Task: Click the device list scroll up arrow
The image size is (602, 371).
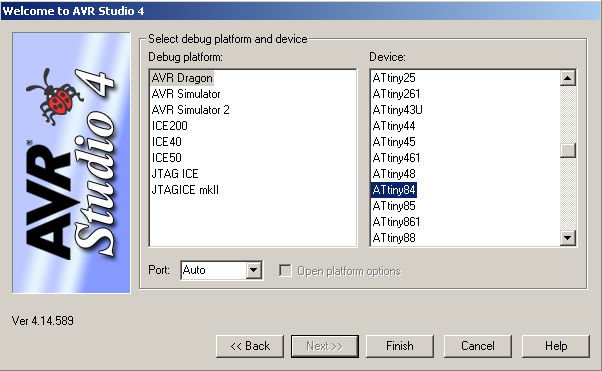Action: 567,78
